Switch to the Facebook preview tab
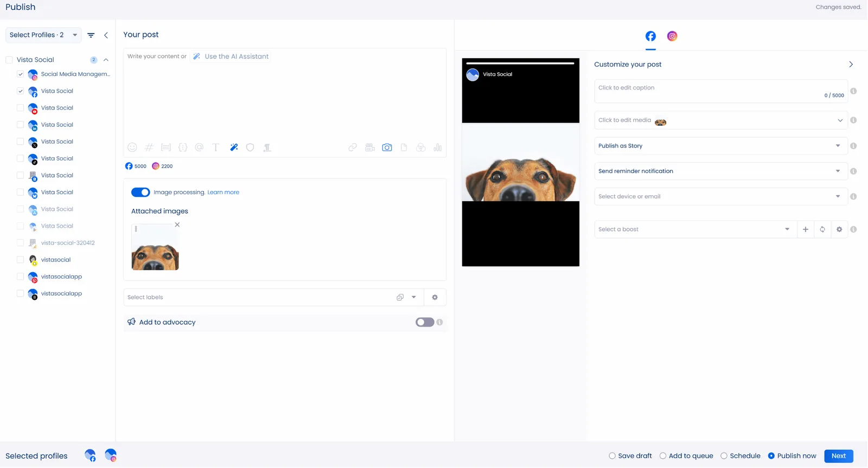The width and height of the screenshot is (868, 468). click(650, 36)
